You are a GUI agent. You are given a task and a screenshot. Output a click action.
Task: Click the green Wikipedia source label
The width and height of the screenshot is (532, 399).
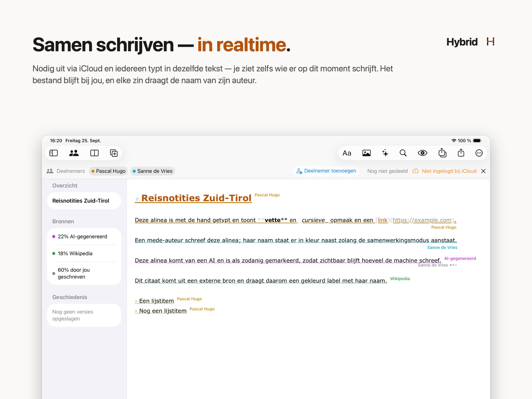click(x=400, y=279)
